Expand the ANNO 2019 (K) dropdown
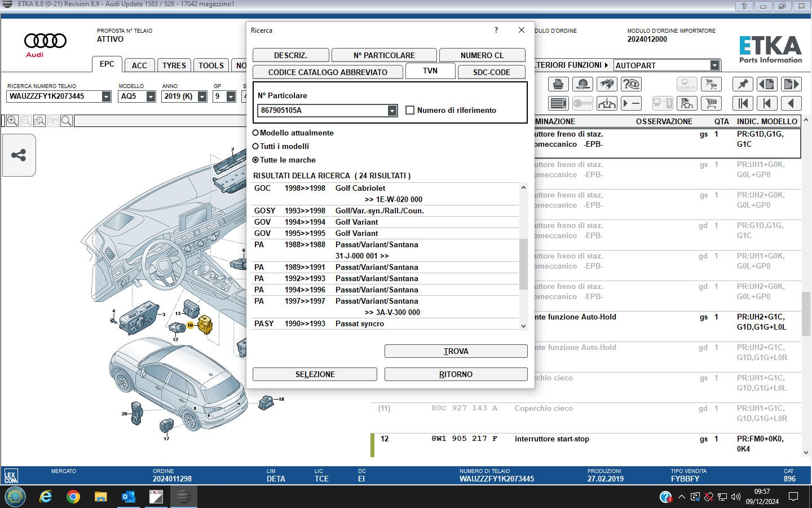Image resolution: width=812 pixels, height=508 pixels. (x=202, y=97)
